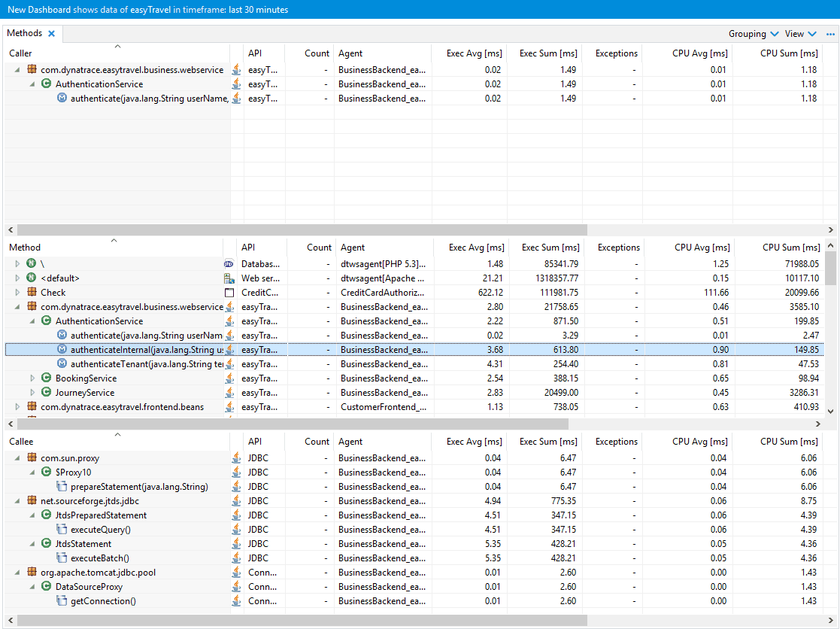Click the Java icon on authenticateInternal row
This screenshot has width=840, height=629.
(x=229, y=349)
